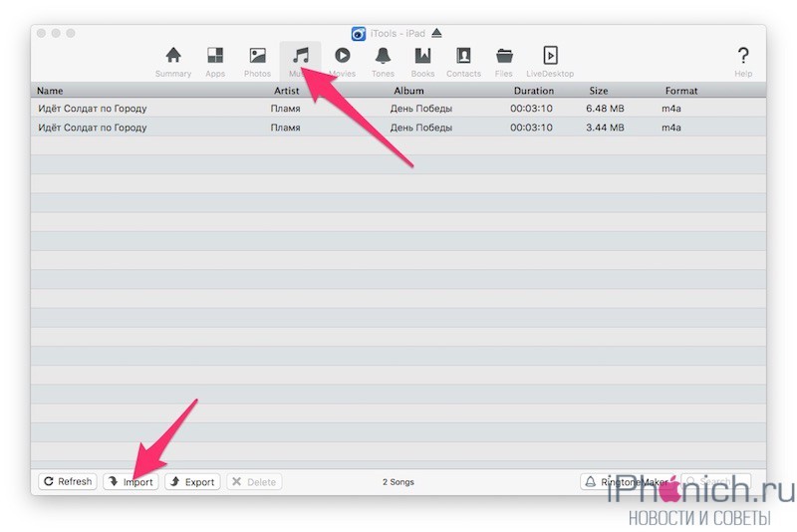
Task: Sort by the Size column header
Action: pos(599,91)
